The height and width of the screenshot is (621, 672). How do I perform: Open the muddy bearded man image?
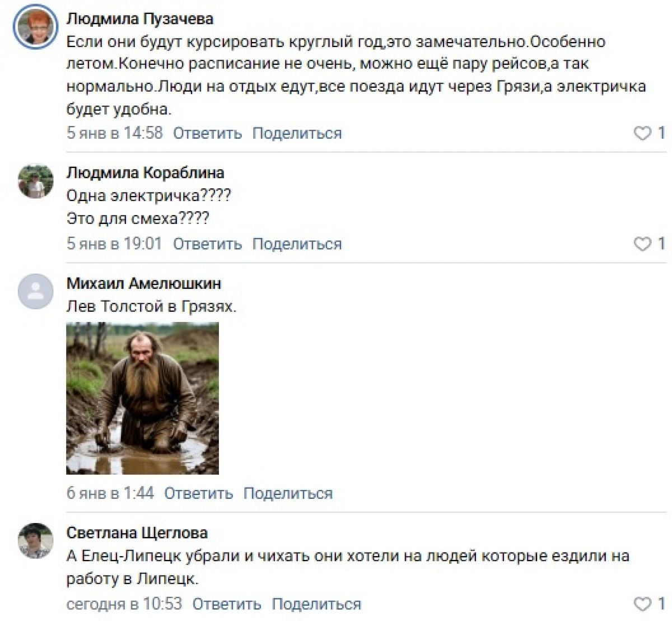pos(142,398)
